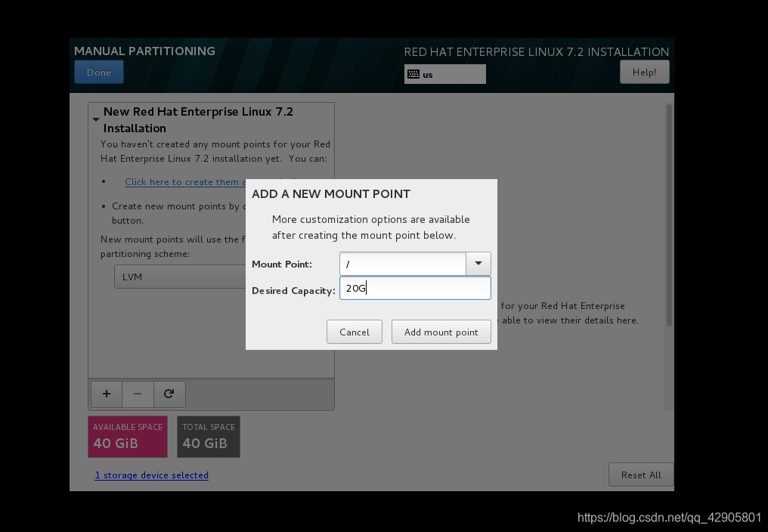Open the Mount Point dropdown arrow

coord(478,264)
